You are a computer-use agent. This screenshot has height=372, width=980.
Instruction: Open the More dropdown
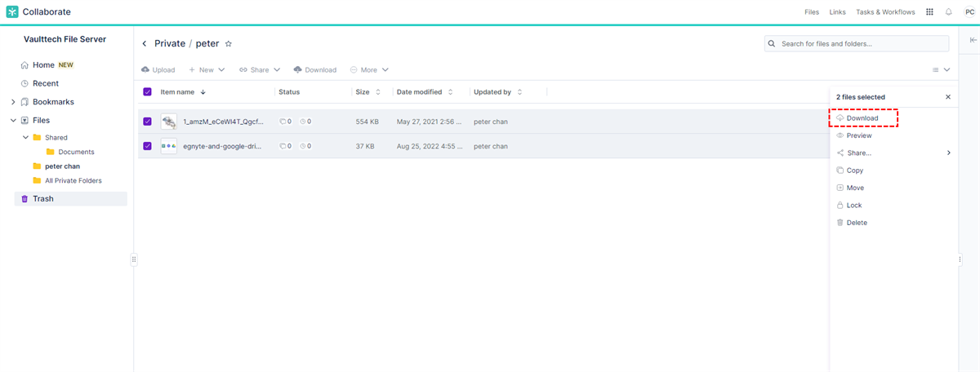tap(369, 69)
